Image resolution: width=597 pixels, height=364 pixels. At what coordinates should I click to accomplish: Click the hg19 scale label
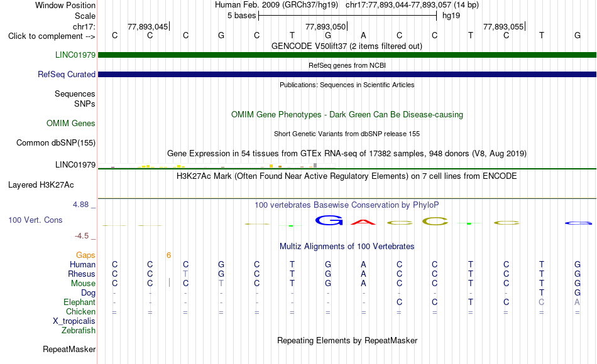pos(451,16)
